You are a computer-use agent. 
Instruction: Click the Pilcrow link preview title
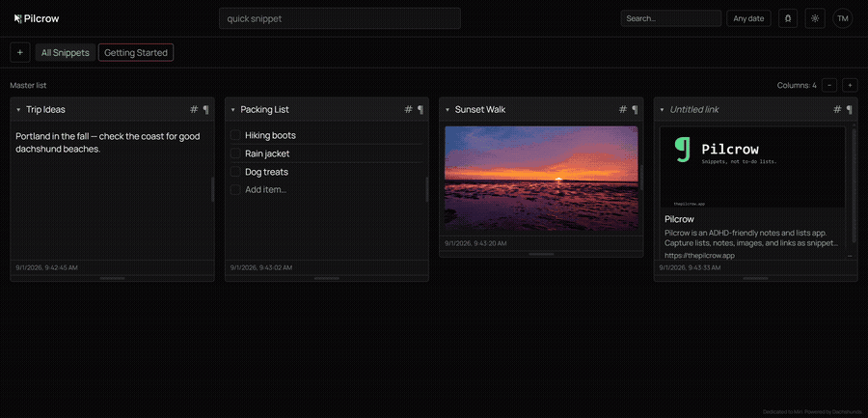[x=679, y=219]
